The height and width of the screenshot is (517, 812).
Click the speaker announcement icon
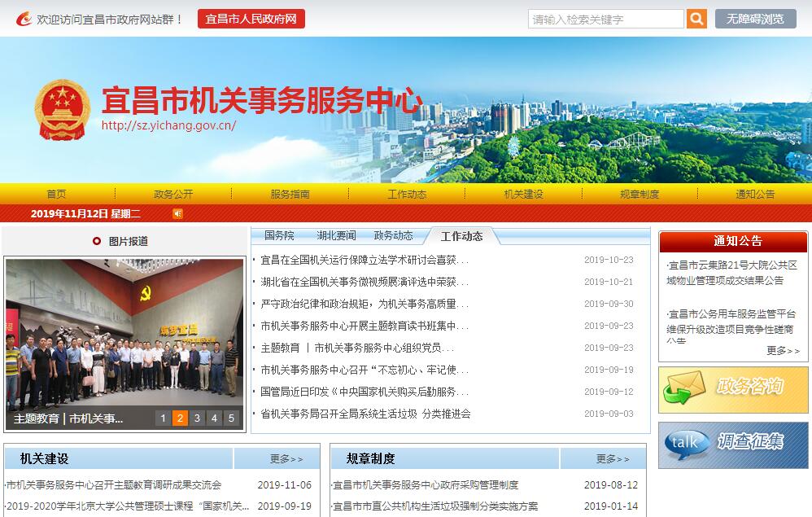177,213
